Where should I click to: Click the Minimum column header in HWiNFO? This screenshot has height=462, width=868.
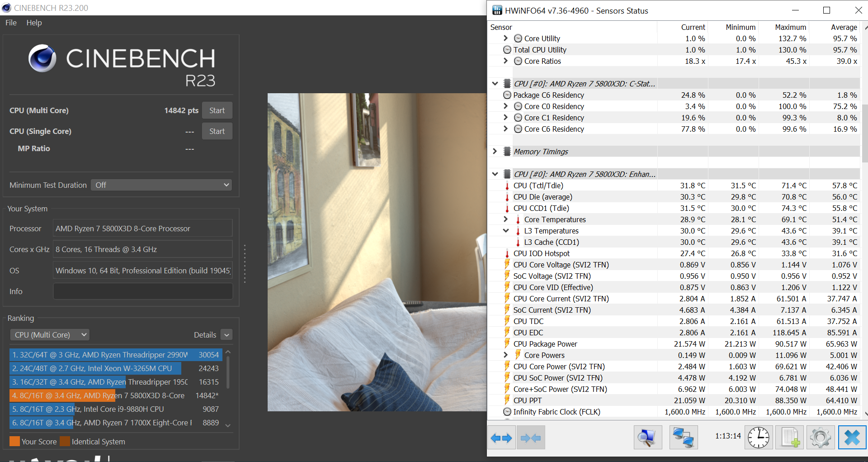click(x=741, y=27)
